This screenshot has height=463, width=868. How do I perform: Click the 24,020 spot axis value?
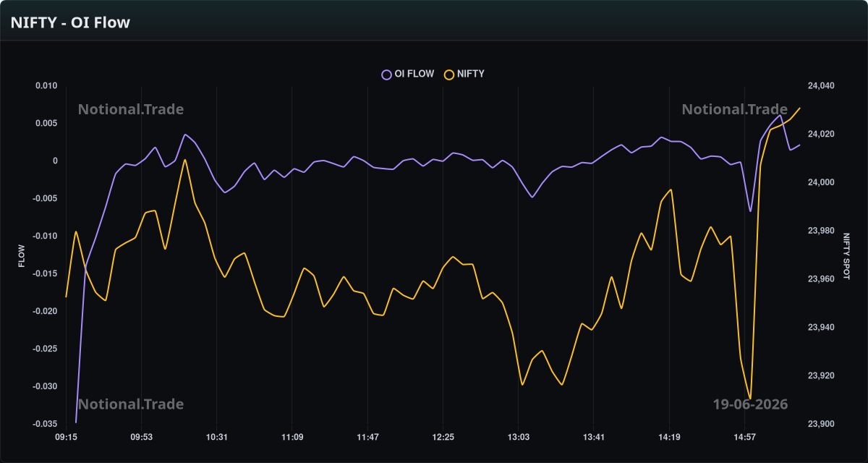pyautogui.click(x=821, y=135)
